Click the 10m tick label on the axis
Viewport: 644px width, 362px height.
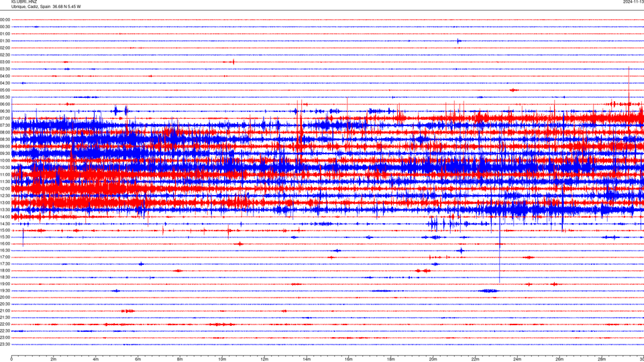tap(222, 359)
